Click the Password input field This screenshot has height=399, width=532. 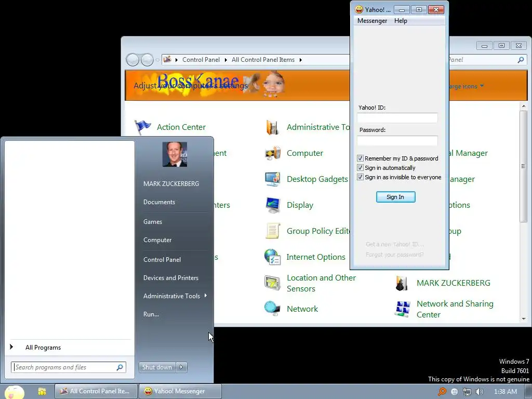(x=397, y=141)
